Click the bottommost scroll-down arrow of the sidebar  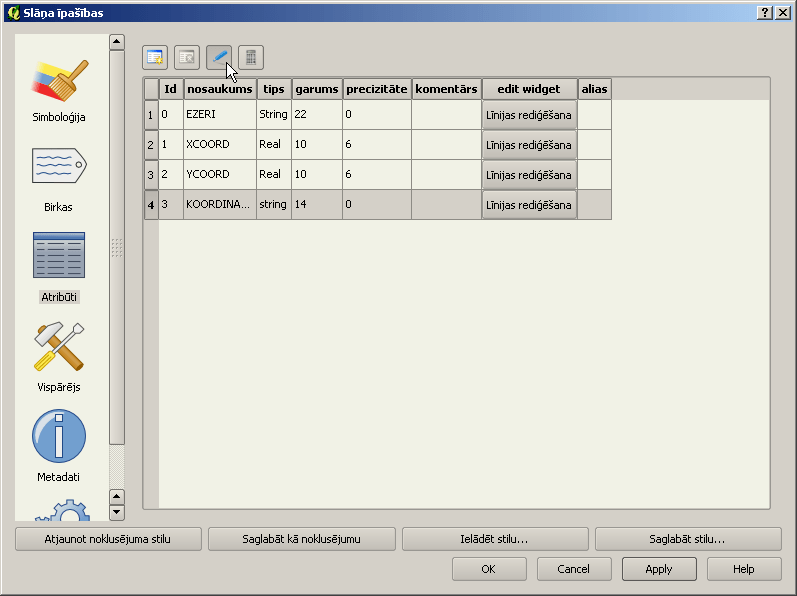[117, 512]
